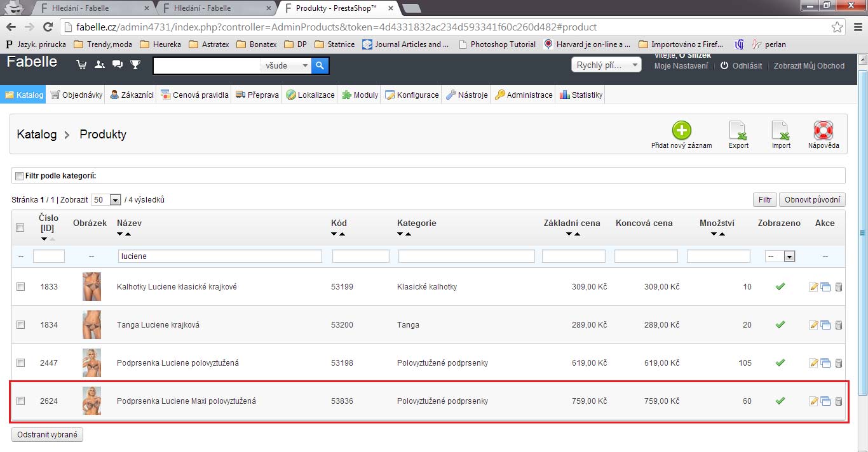Reload the page with browser refresh icon
This screenshot has width=868, height=452.
click(x=48, y=27)
